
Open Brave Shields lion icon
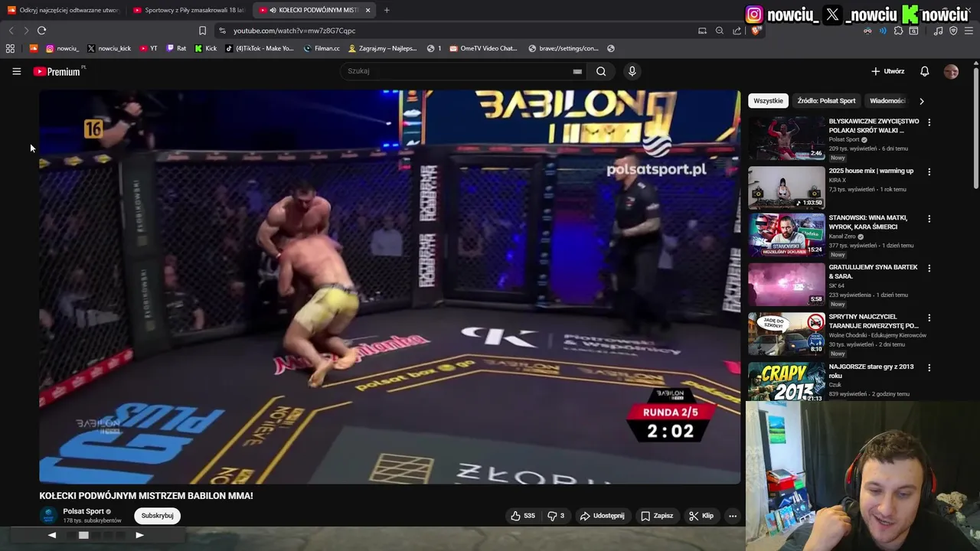pyautogui.click(x=755, y=31)
